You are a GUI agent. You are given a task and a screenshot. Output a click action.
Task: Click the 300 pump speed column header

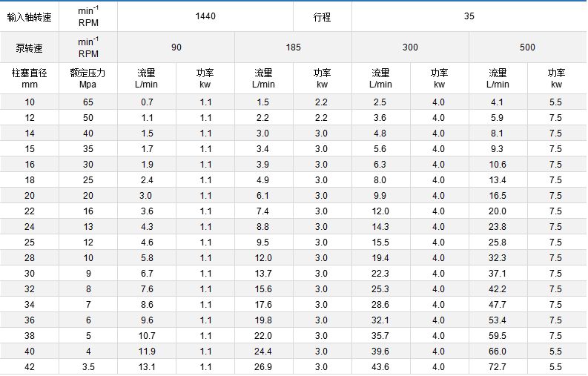(x=410, y=47)
